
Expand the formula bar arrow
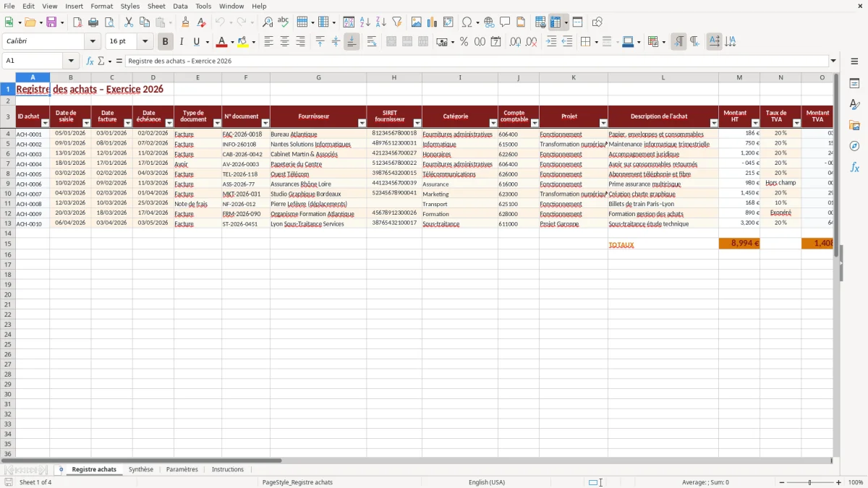click(x=833, y=61)
